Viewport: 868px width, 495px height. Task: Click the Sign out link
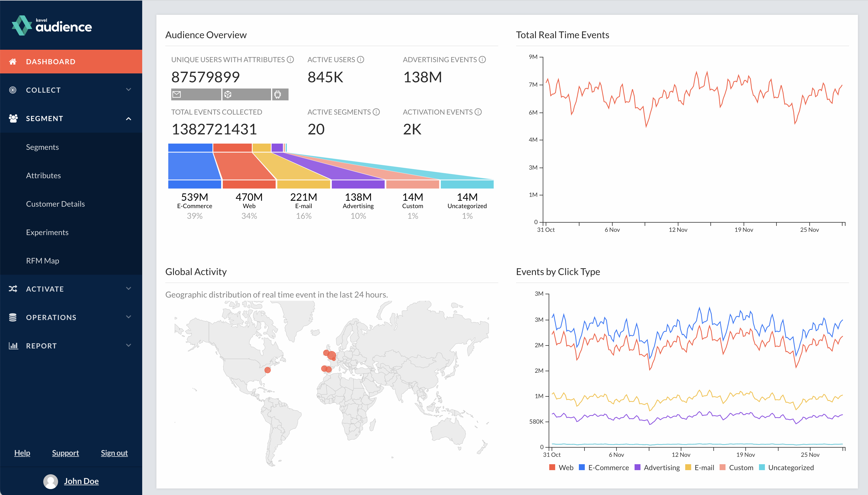pyautogui.click(x=114, y=453)
